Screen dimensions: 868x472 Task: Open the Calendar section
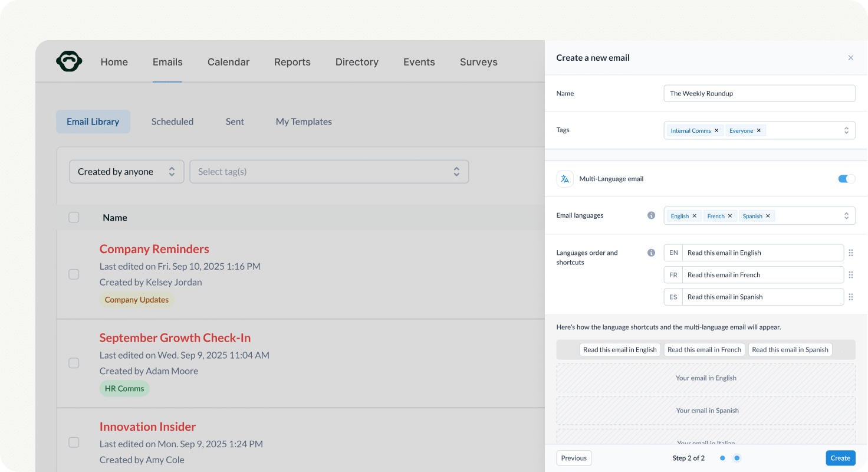(228, 61)
